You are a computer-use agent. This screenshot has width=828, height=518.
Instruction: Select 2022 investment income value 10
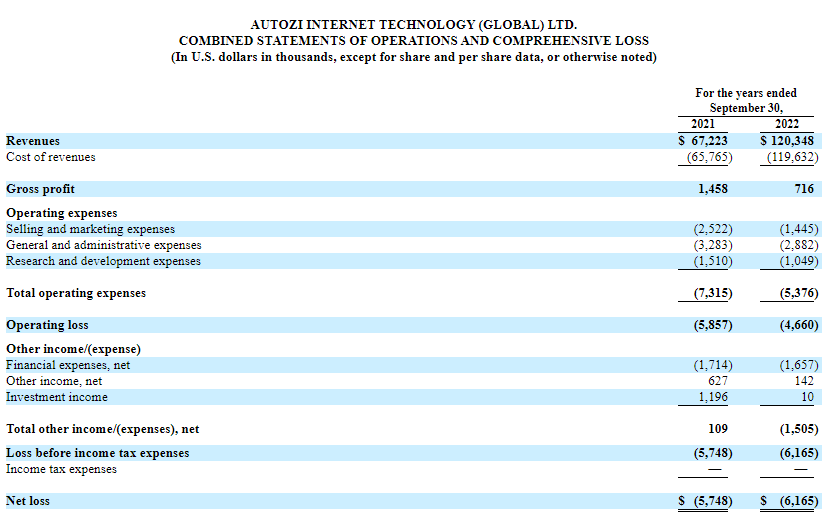point(807,397)
